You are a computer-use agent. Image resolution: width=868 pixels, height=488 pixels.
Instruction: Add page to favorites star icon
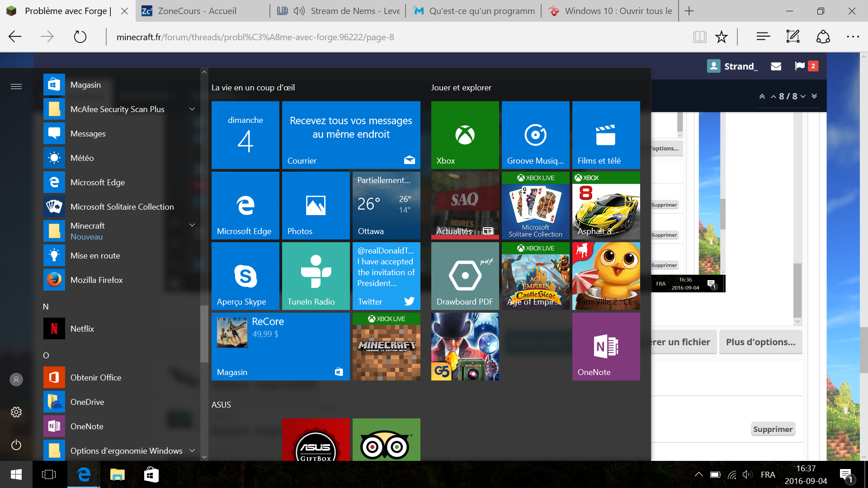click(x=721, y=37)
